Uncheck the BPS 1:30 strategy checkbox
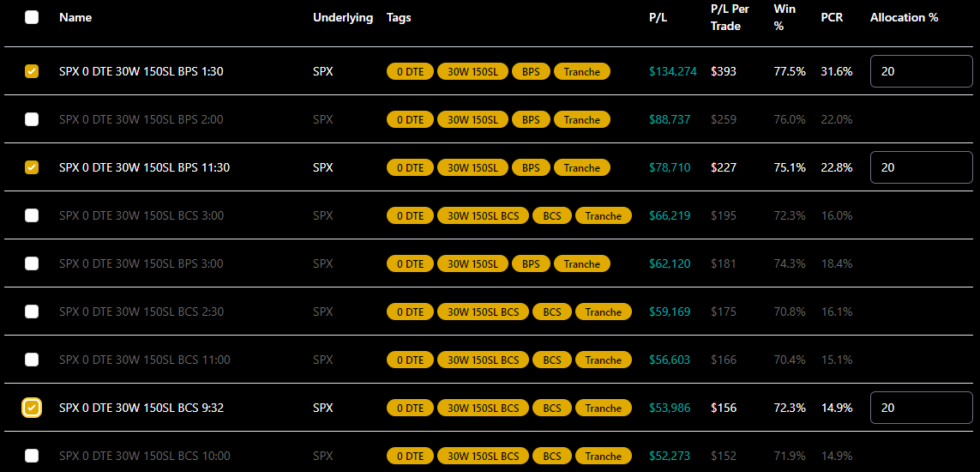 pos(31,71)
